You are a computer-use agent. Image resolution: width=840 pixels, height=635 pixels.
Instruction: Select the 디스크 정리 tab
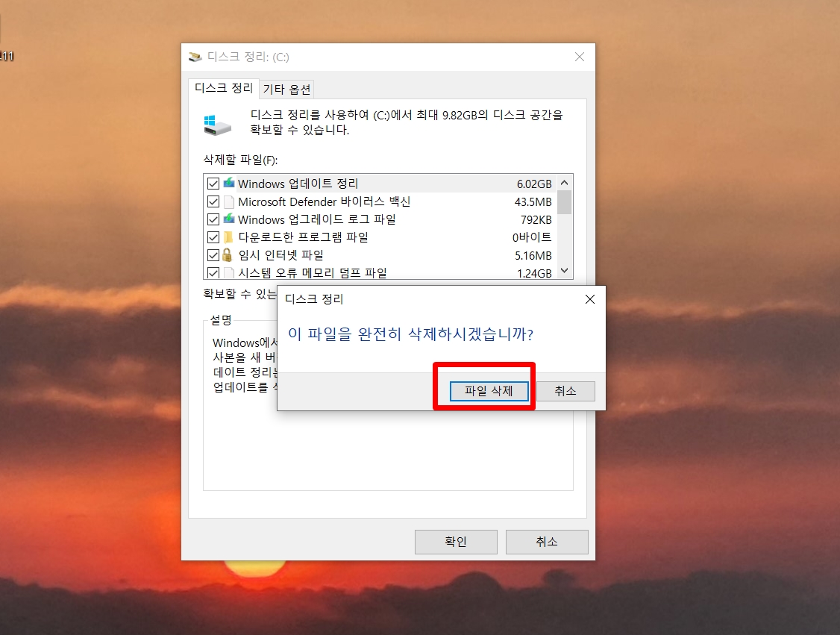click(x=223, y=88)
